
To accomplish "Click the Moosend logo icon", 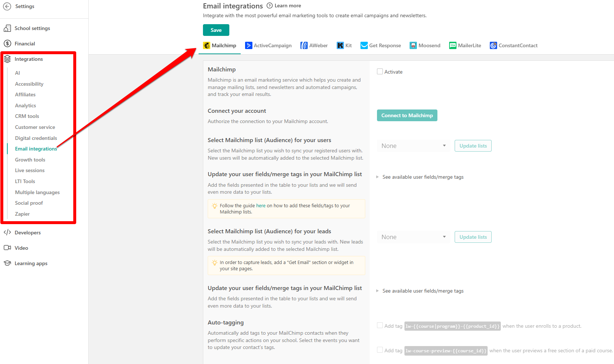I will coord(413,45).
